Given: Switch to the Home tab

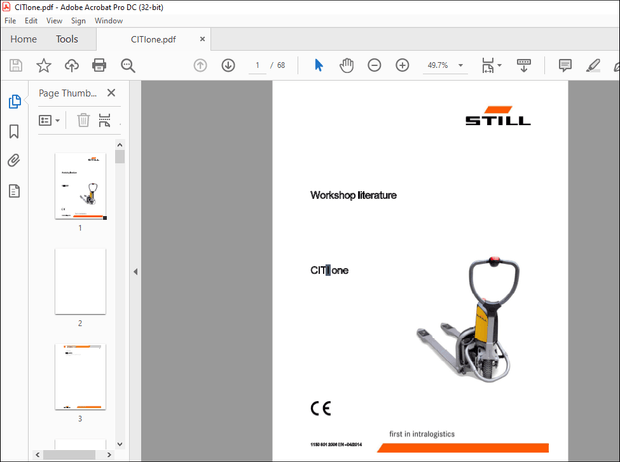Looking at the screenshot, I should [x=23, y=39].
